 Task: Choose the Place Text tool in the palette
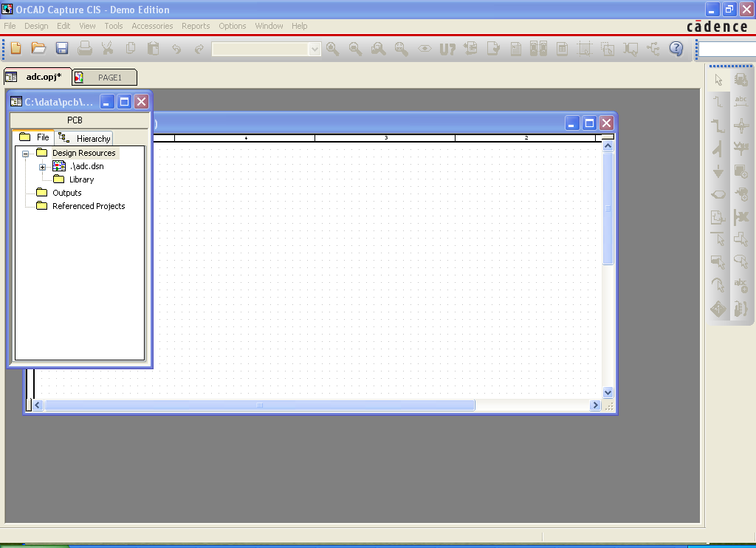coord(741,285)
